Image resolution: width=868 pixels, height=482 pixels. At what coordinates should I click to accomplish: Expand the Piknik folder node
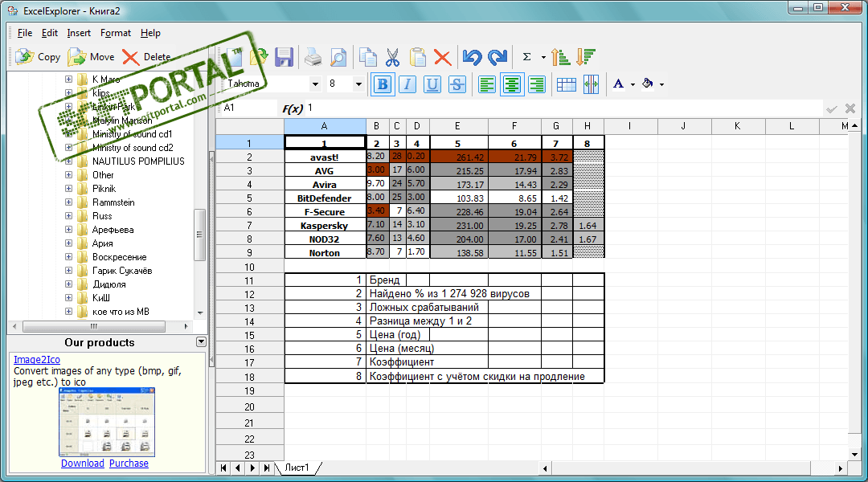coord(68,188)
